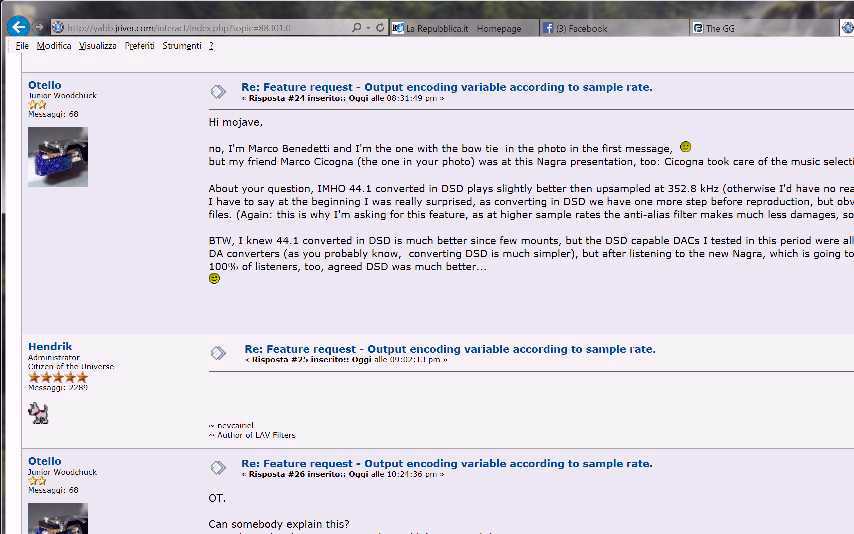Viewport: 854px width, 534px height.
Task: Click 'Can somebody explain this?' text
Action: [279, 524]
